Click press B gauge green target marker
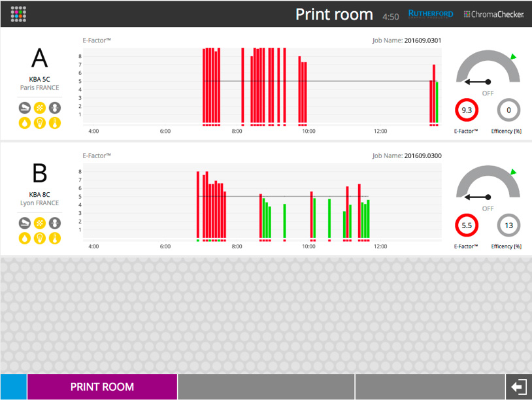This screenshot has height=400, width=532. (514, 172)
